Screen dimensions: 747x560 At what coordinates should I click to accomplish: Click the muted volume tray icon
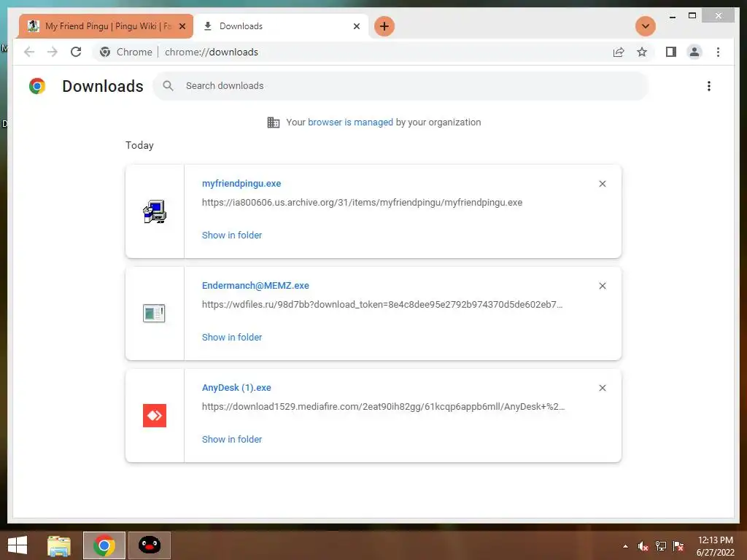coord(643,546)
